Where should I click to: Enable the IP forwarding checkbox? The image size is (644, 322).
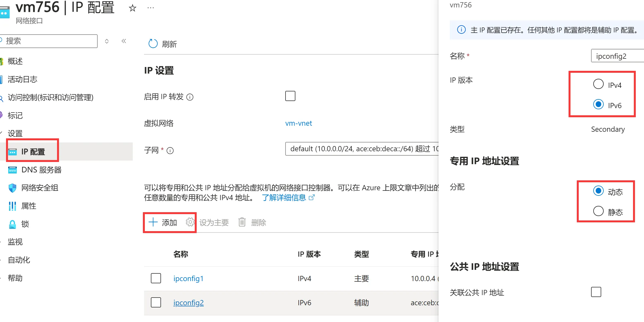coord(290,96)
